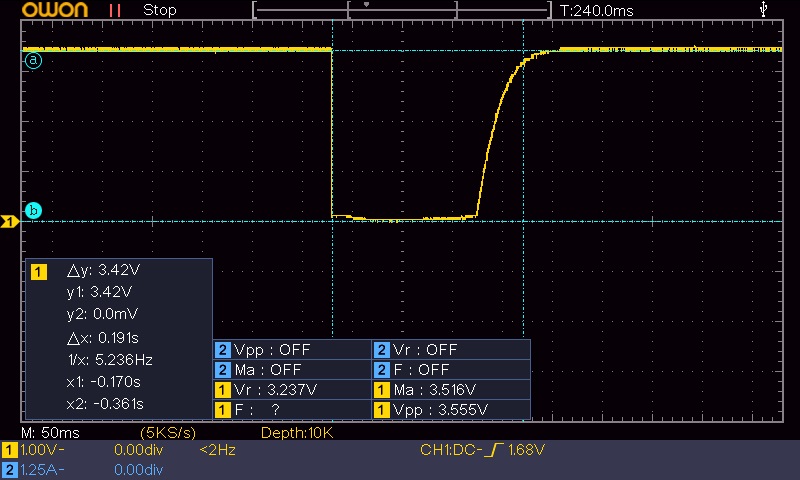The width and height of the screenshot is (800, 480).
Task: Select the cursor 'a' marker
Action: 33,61
